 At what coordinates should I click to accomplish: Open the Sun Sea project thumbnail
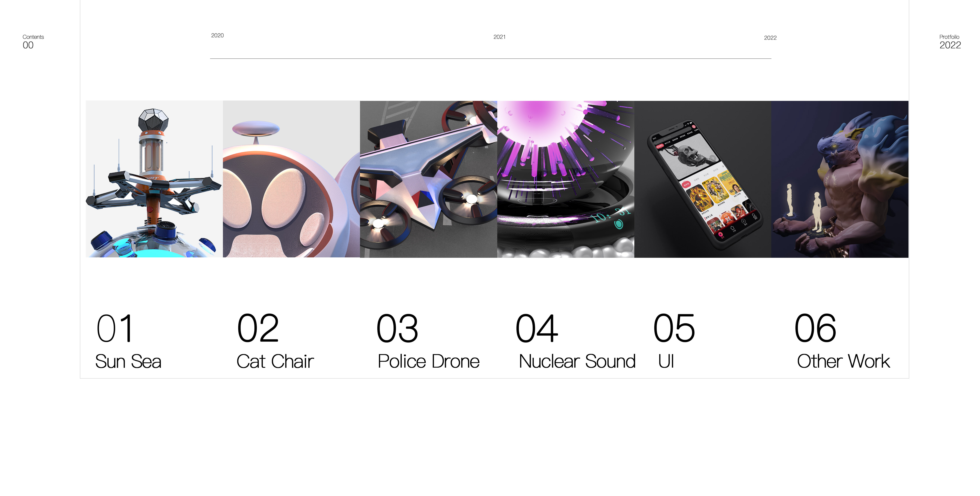point(154,179)
